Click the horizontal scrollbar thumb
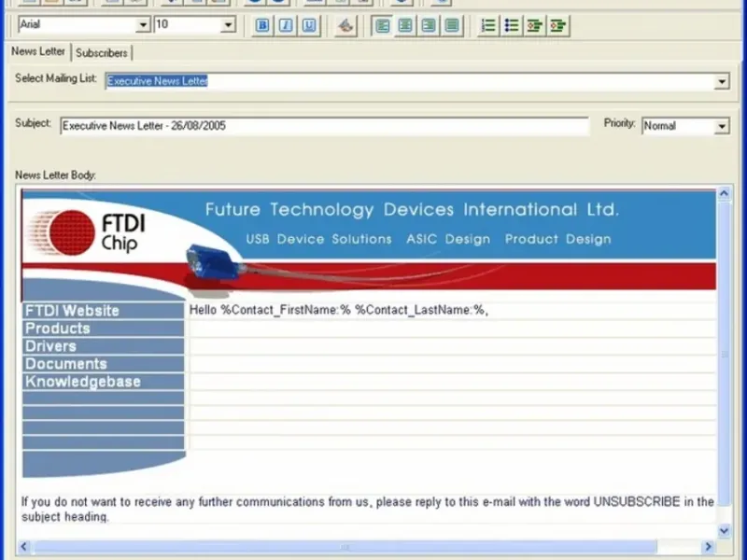This screenshot has width=747, height=560. tap(345, 546)
